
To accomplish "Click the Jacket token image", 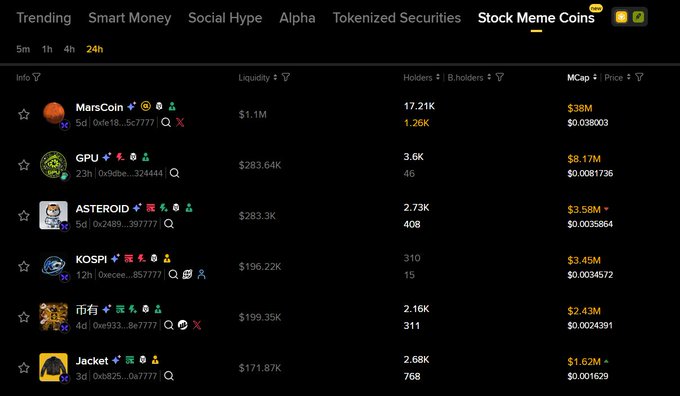I will 53,367.
